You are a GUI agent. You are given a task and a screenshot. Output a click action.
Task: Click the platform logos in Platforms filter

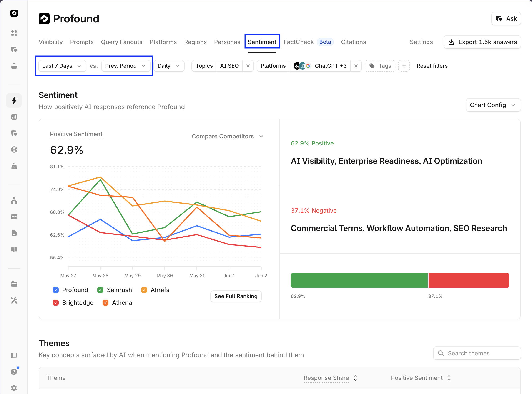302,66
